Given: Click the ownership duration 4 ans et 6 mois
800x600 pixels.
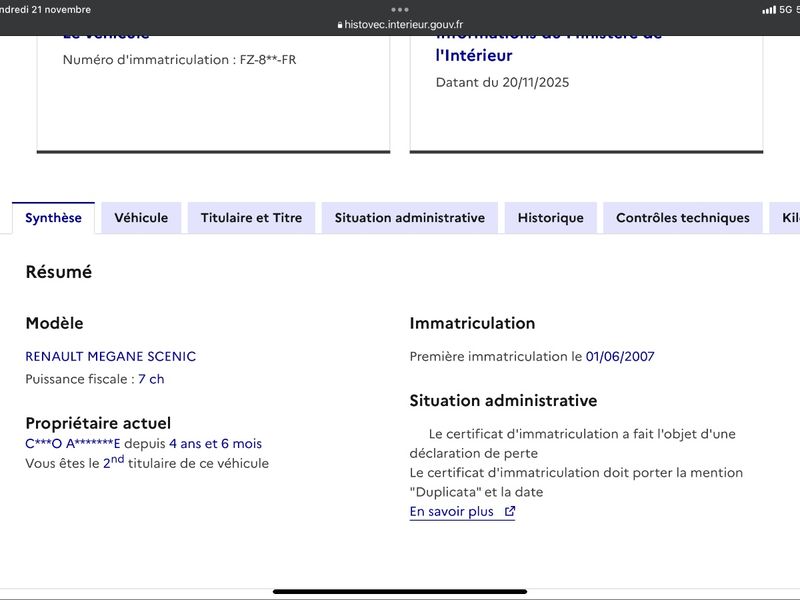Looking at the screenshot, I should pos(215,443).
